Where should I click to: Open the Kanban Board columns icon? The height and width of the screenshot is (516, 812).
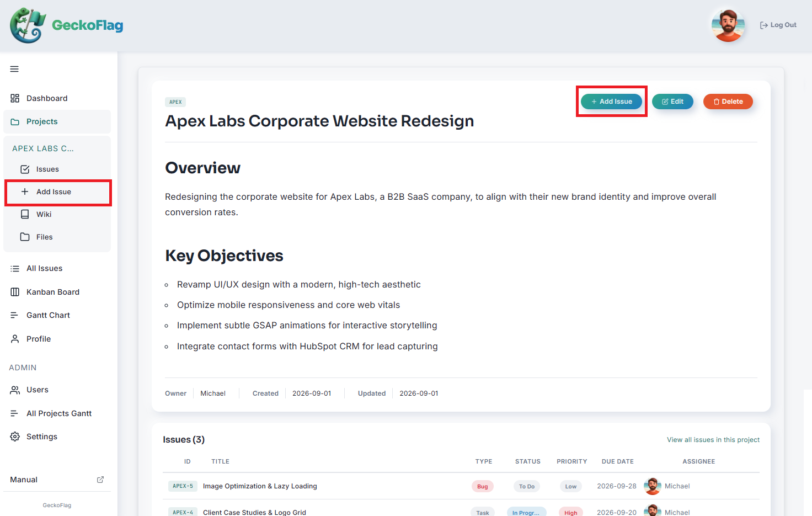(15, 292)
